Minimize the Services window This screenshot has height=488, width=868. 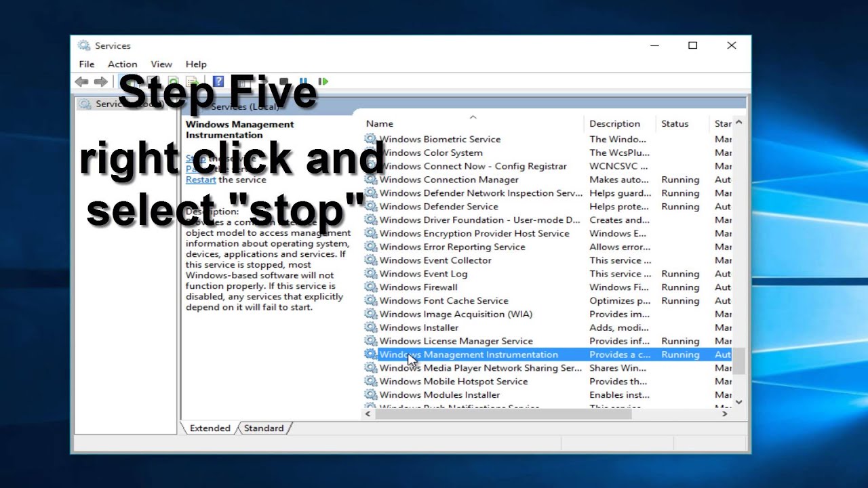pos(654,45)
